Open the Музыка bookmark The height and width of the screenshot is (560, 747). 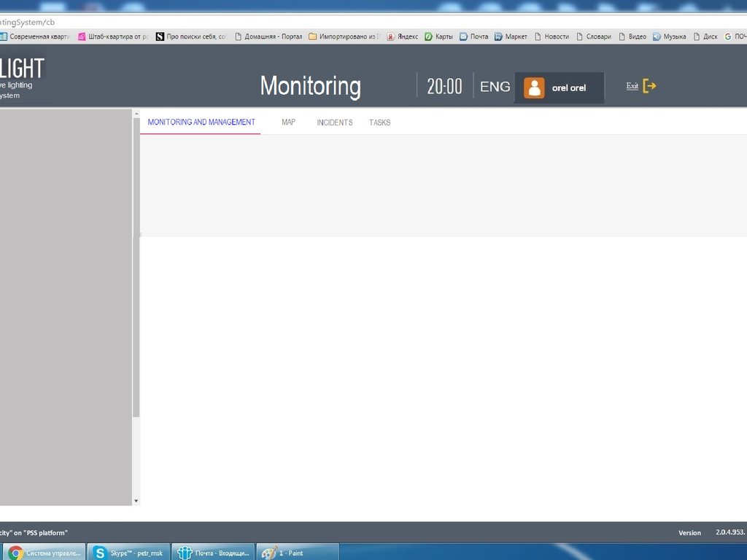coord(670,36)
